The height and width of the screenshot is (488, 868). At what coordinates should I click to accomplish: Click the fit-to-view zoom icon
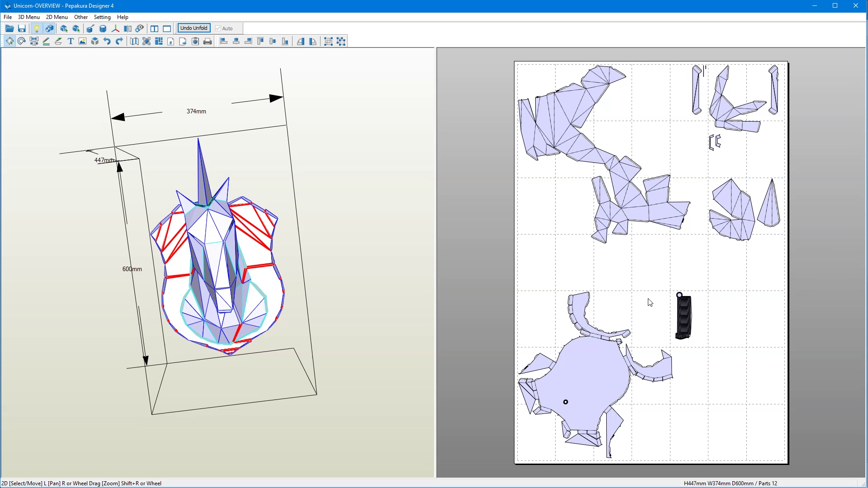click(x=146, y=41)
